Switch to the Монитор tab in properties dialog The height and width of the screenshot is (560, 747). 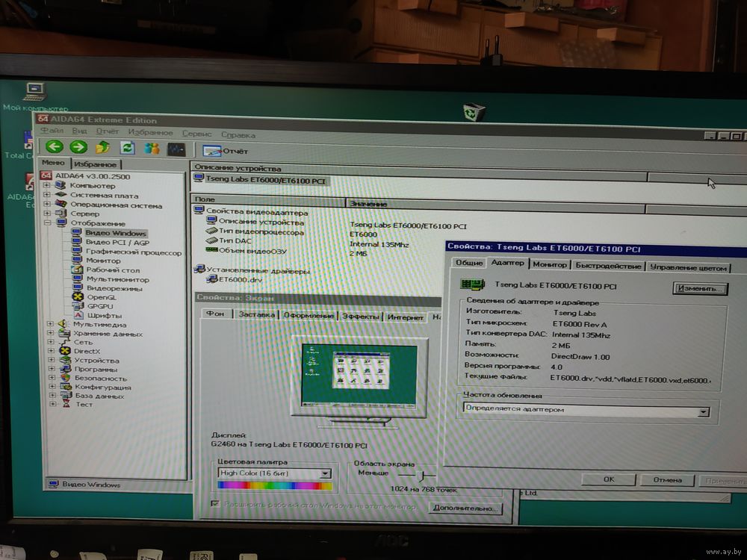coord(549,264)
